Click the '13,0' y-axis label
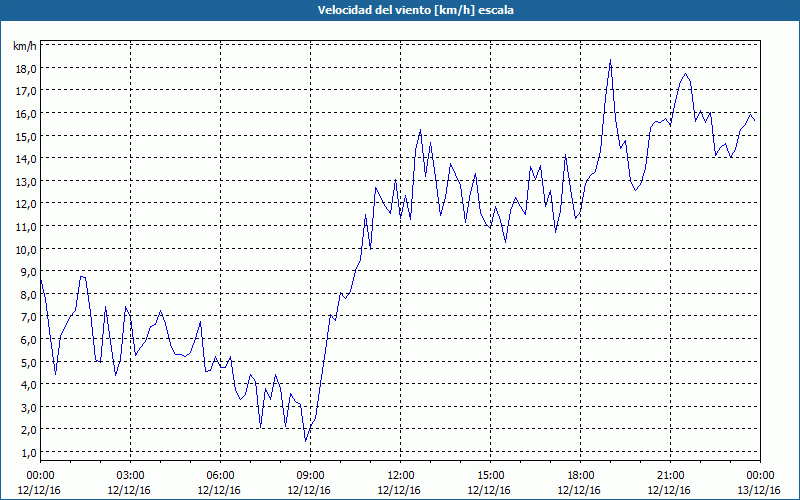800x500 pixels. click(27, 181)
